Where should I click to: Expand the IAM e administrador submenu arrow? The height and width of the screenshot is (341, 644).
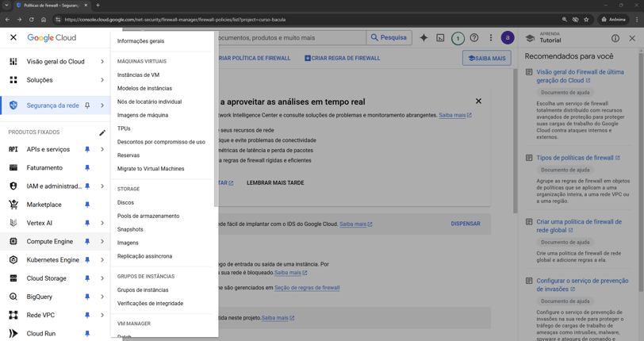point(102,186)
